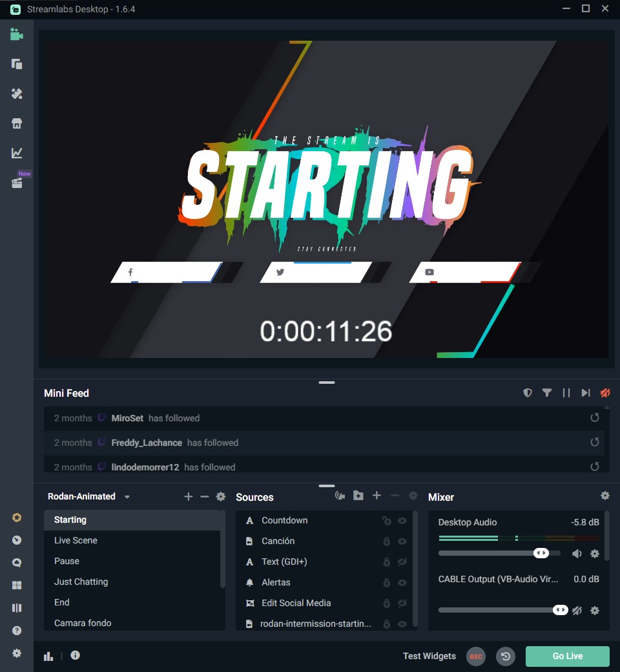Open Desktop Audio settings gear
The image size is (620, 672).
coord(595,554)
